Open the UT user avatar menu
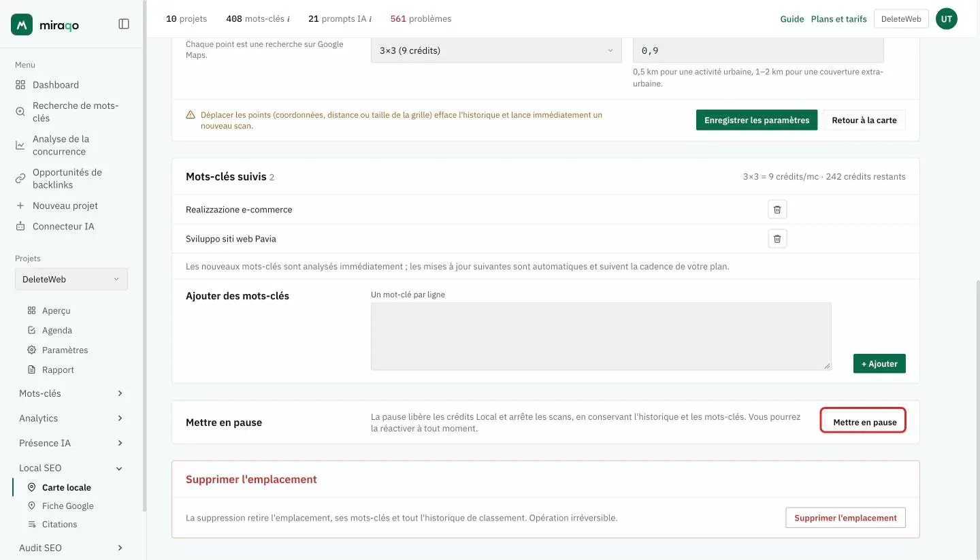The width and height of the screenshot is (980, 560). click(946, 19)
